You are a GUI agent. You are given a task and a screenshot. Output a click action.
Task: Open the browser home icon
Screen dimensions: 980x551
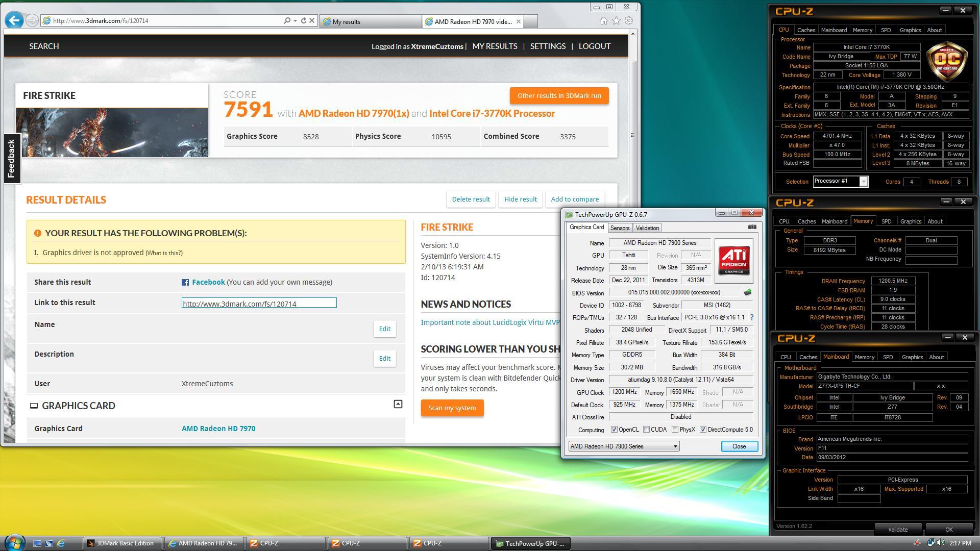click(603, 21)
